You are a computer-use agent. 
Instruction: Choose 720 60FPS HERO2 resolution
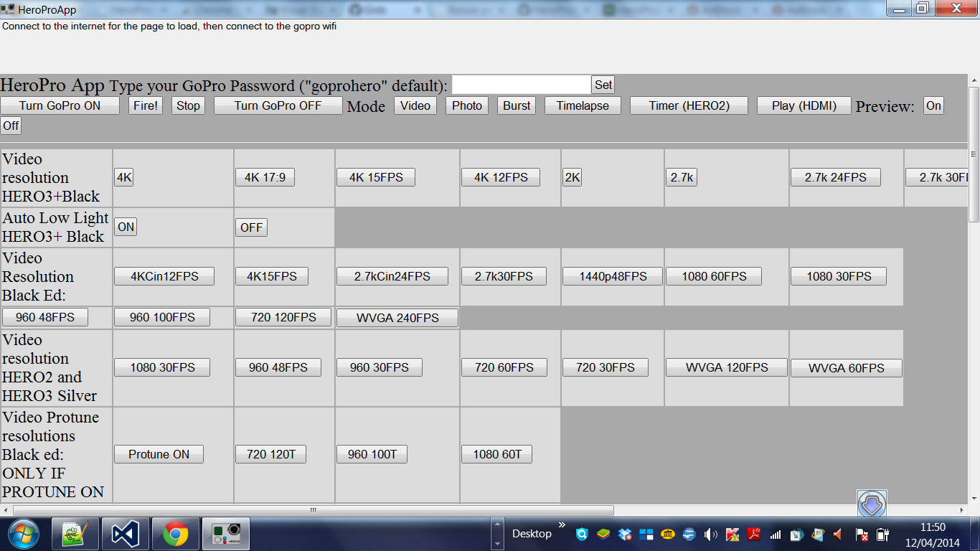coord(504,367)
